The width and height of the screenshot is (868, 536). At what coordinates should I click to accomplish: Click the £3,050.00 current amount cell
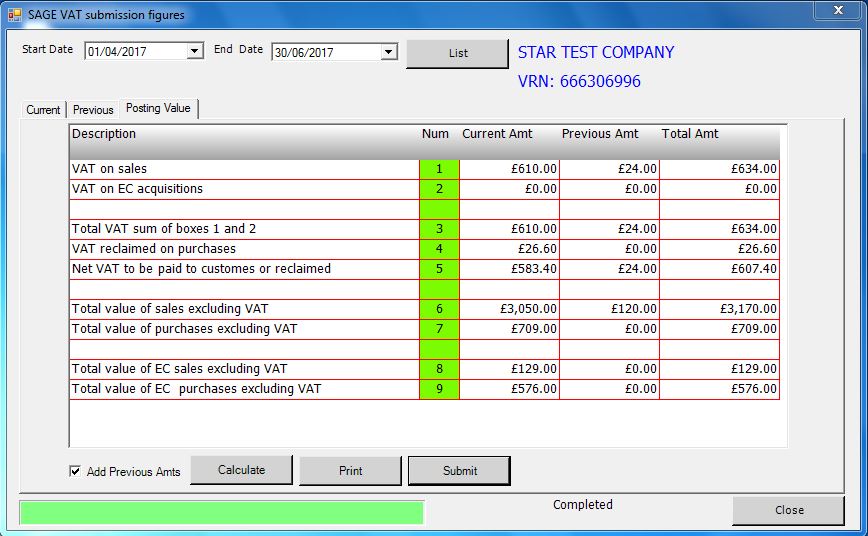510,308
